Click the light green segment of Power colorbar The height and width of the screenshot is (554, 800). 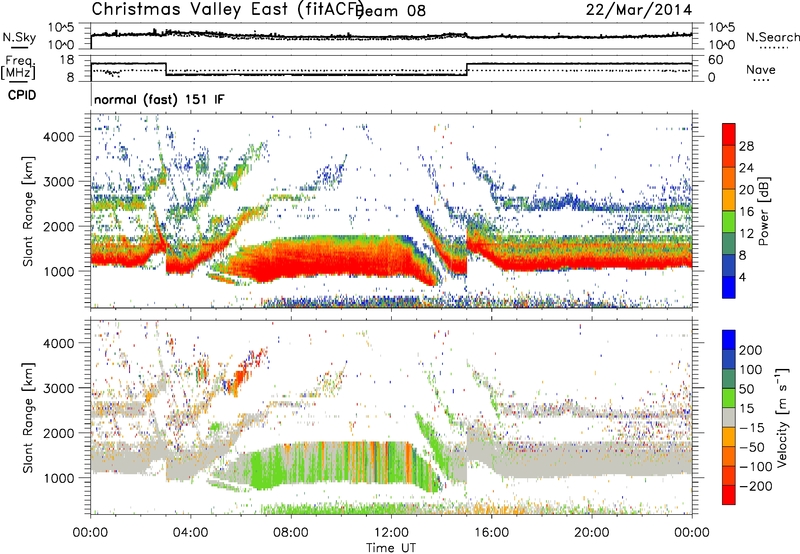point(729,222)
